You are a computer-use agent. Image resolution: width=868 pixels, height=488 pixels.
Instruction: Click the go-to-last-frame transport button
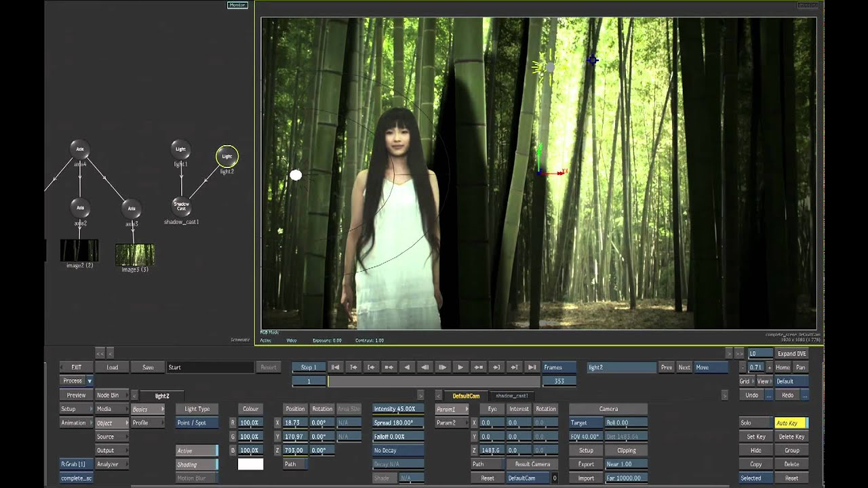pyautogui.click(x=532, y=367)
